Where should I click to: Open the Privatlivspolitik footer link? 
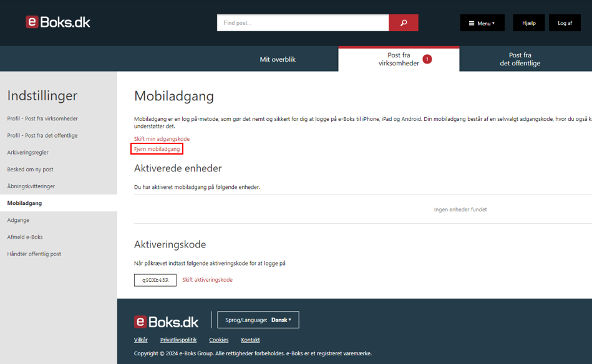pos(178,340)
